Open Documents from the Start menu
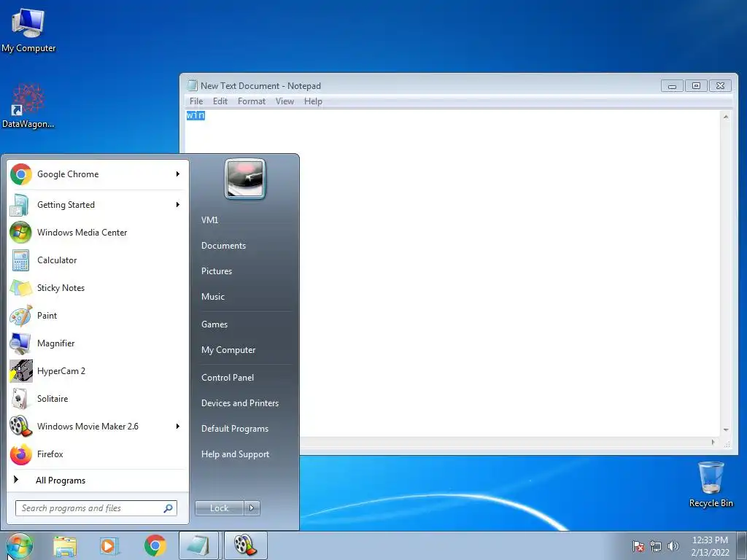The width and height of the screenshot is (747, 560). pos(223,246)
